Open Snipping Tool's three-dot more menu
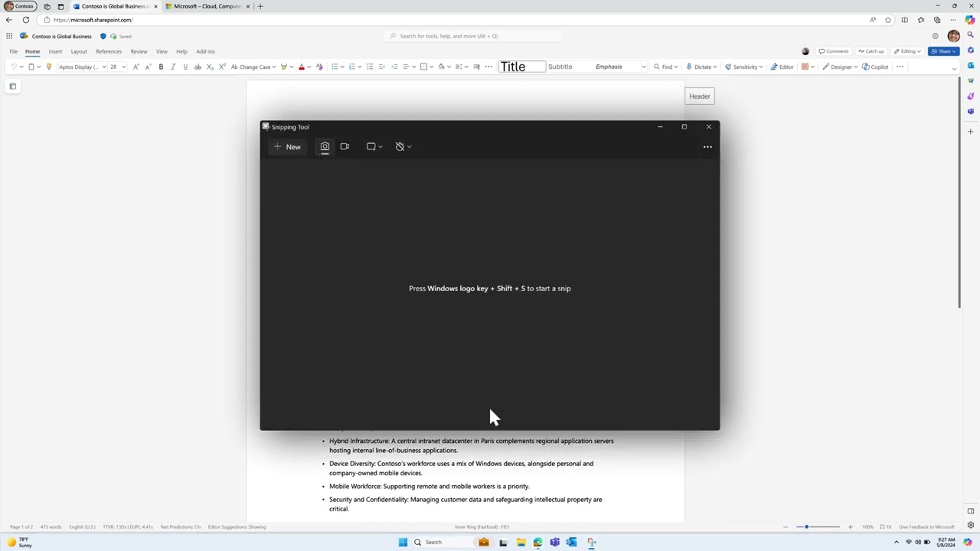The height and width of the screenshot is (551, 980). (x=707, y=146)
